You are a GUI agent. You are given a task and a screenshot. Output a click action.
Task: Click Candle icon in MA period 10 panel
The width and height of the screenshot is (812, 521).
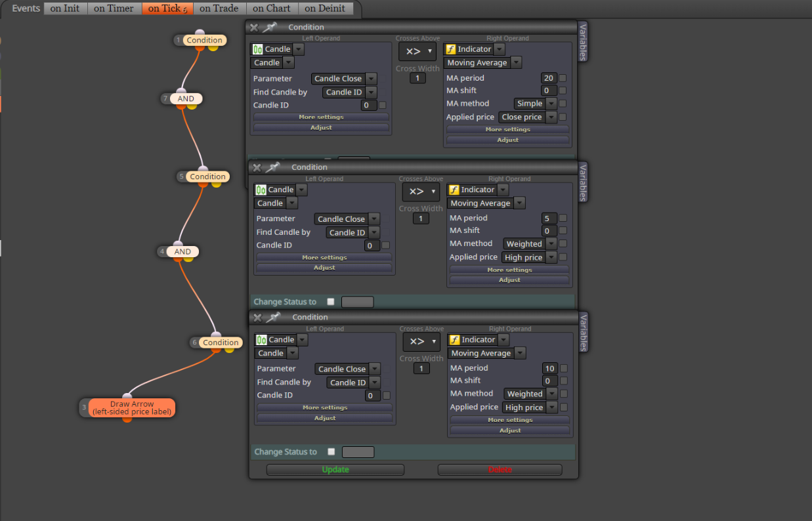[x=262, y=340]
